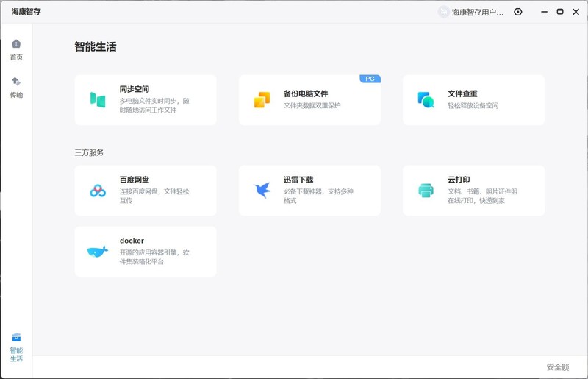Image resolution: width=588 pixels, height=379 pixels.
Task: Switch to the 传输 tab label
Action: coord(16,95)
